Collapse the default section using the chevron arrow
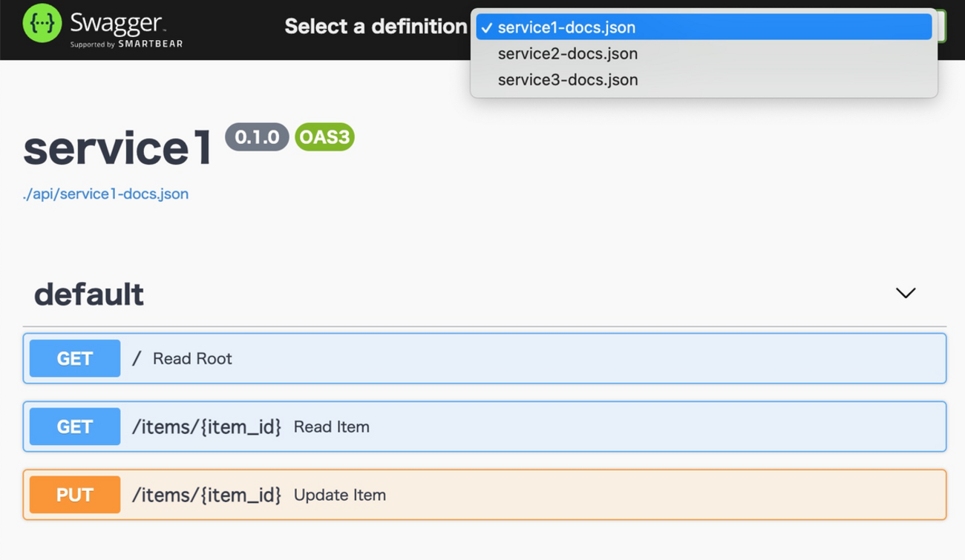 (905, 293)
